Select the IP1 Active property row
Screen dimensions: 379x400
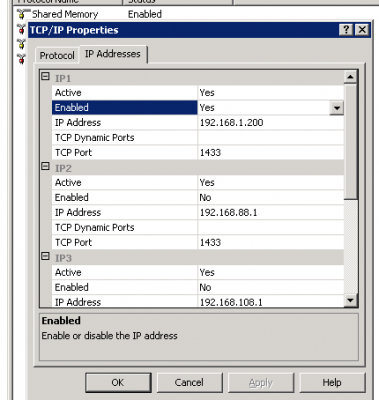point(198,93)
